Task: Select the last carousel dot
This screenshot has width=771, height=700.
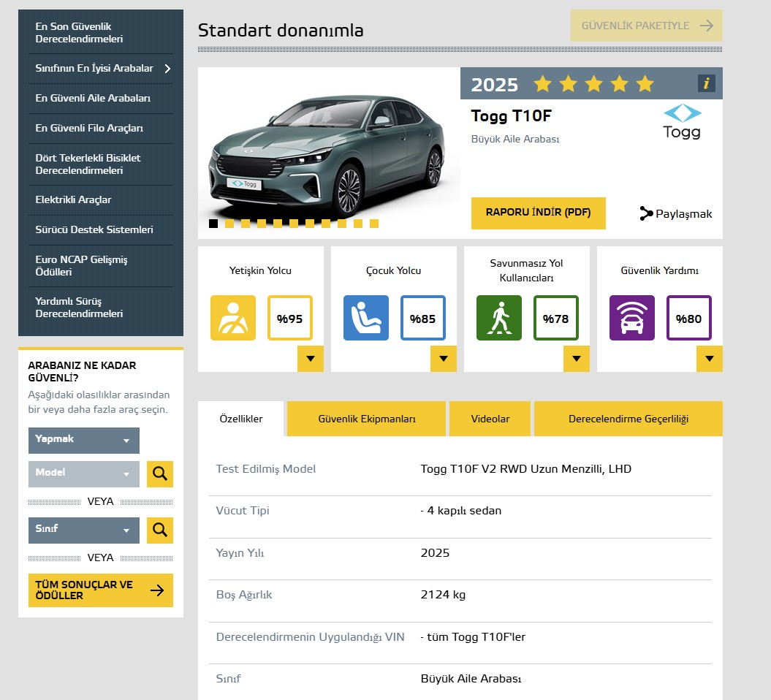Action: point(374,224)
